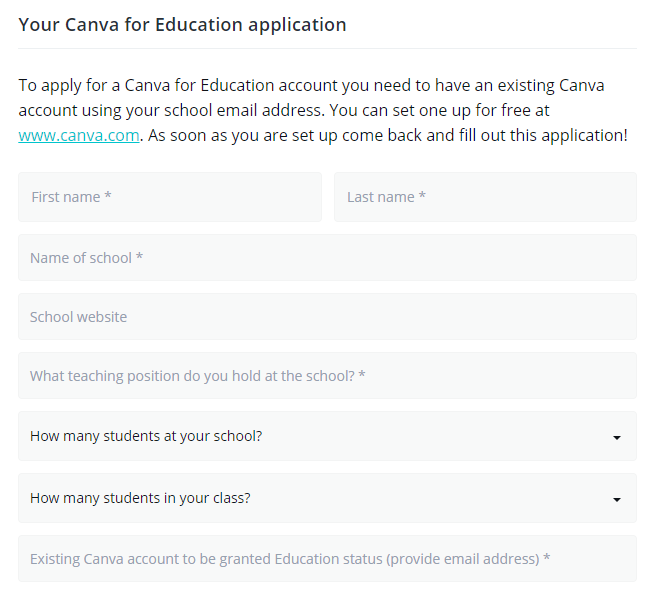Image resolution: width=656 pixels, height=593 pixels.
Task: Open the www.canva.com link
Action: pyautogui.click(x=79, y=135)
